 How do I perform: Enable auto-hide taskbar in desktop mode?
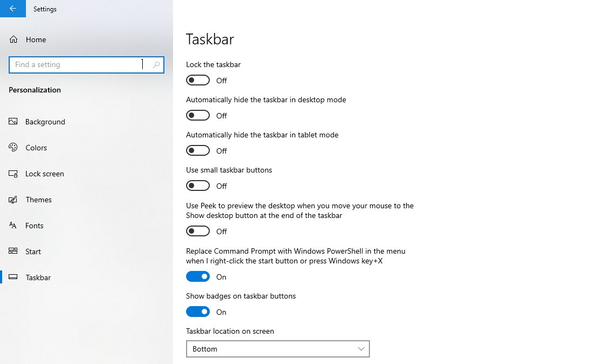[198, 116]
